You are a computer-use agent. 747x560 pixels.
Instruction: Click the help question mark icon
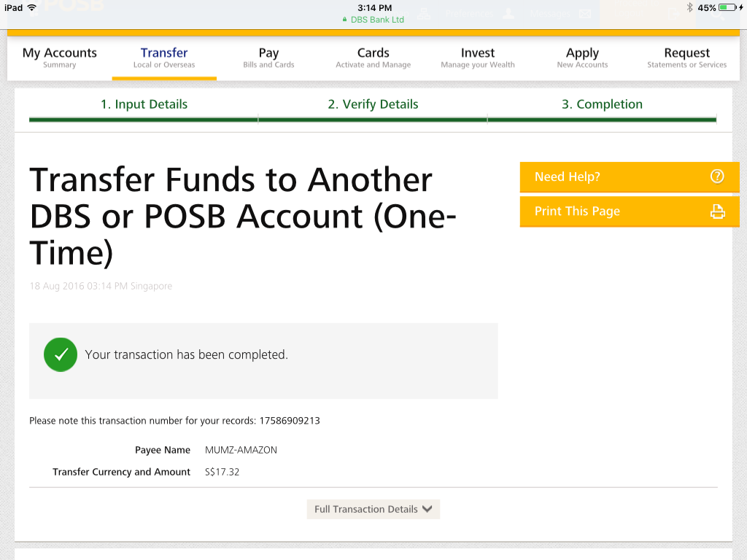tap(717, 176)
